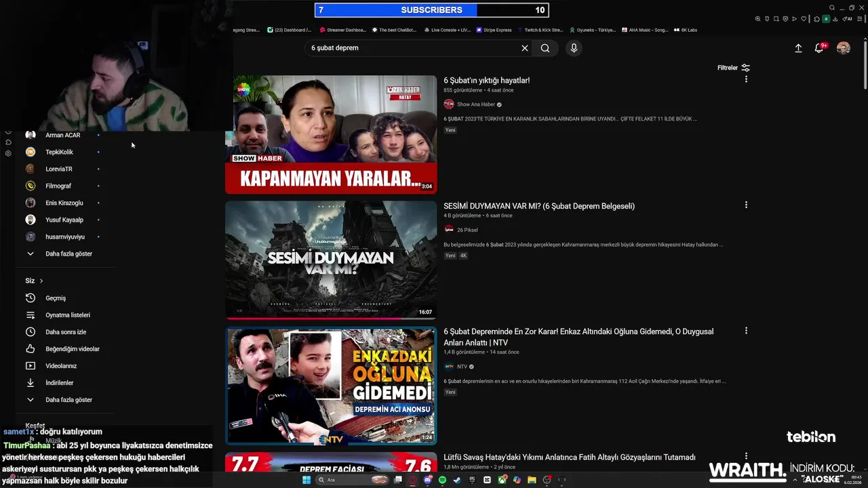Image resolution: width=868 pixels, height=488 pixels.
Task: Start voice search with the microphone
Action: click(574, 48)
